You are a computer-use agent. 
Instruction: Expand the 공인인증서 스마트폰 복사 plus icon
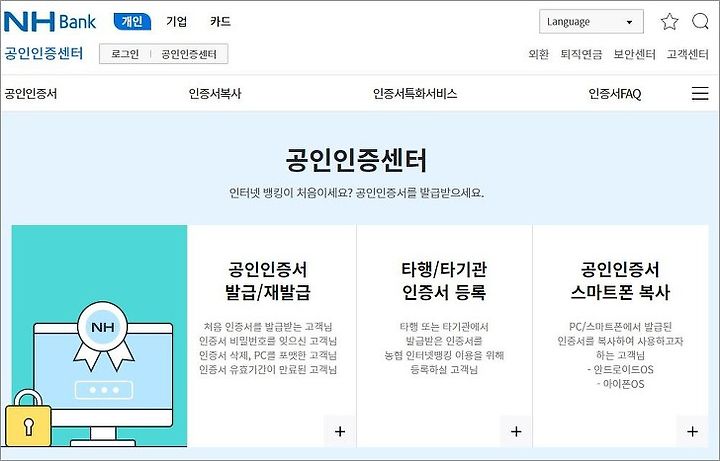(x=692, y=431)
